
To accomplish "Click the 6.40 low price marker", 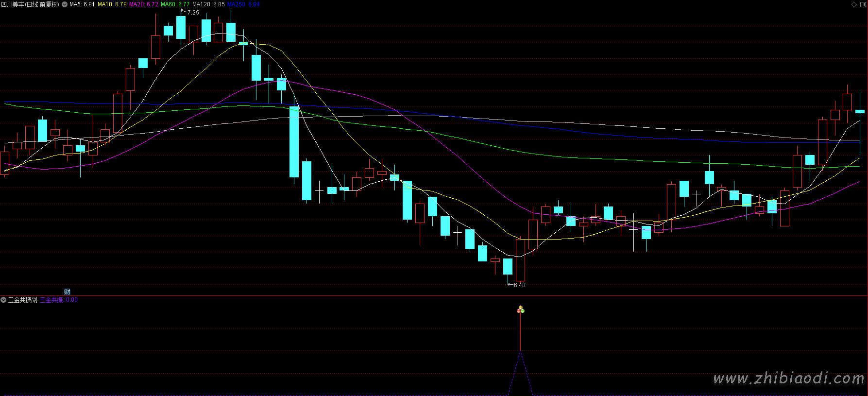I will (x=519, y=285).
